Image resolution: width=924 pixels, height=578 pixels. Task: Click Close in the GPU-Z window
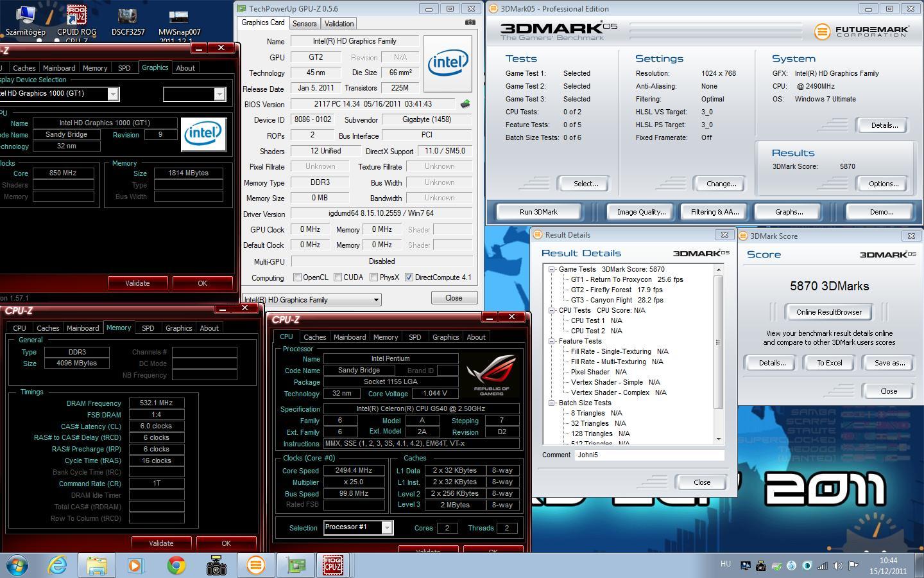click(454, 298)
